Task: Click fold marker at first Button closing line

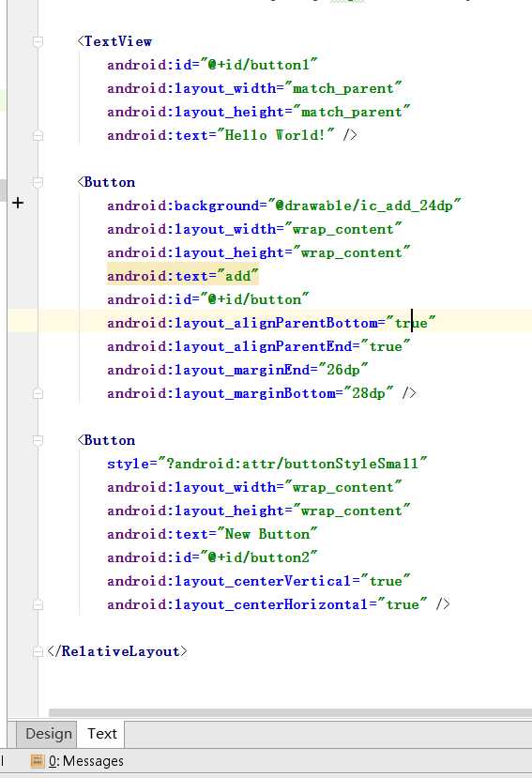Action: [38, 393]
